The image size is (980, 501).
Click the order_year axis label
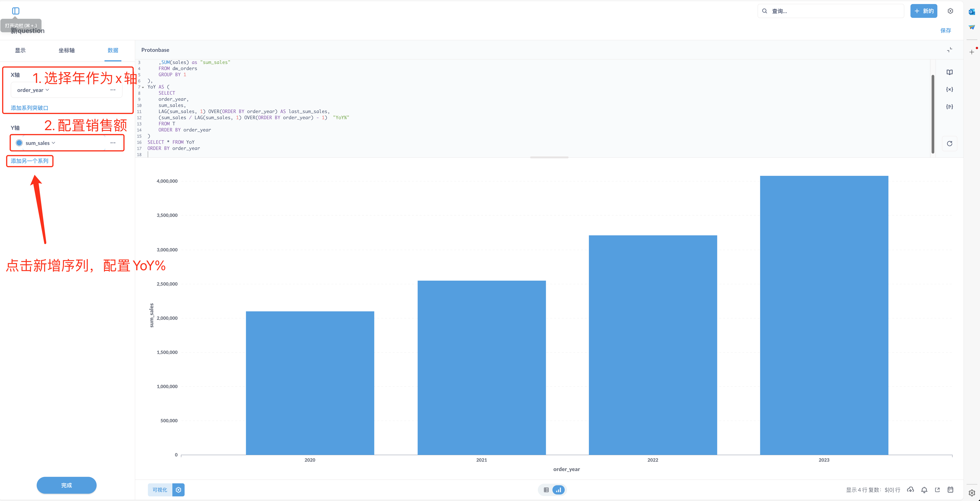pos(566,469)
